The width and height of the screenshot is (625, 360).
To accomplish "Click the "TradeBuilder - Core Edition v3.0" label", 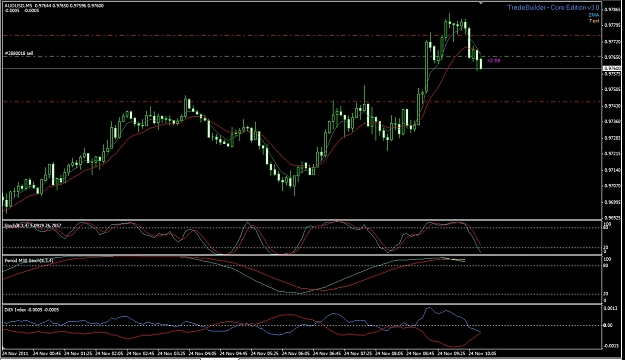I will [x=553, y=8].
